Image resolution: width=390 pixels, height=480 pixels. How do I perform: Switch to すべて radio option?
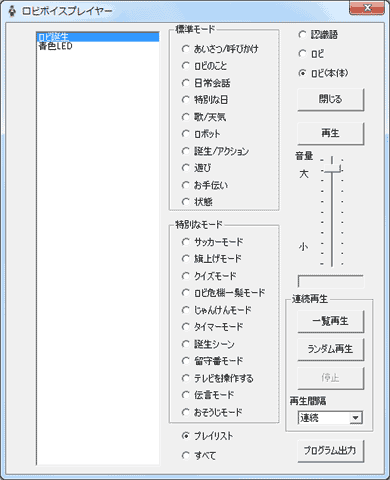pyautogui.click(x=185, y=455)
